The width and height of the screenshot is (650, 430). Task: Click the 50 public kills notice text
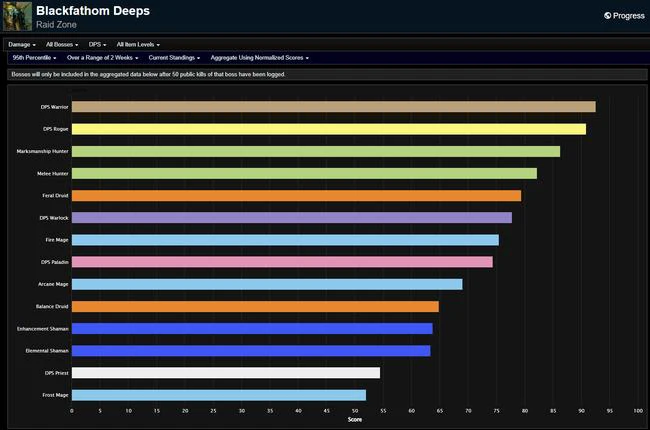[148, 75]
